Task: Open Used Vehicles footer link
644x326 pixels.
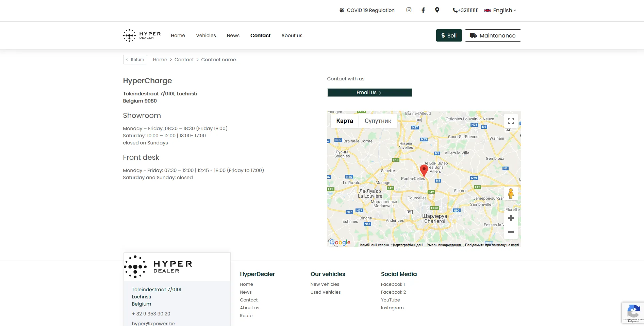Action: (x=326, y=292)
